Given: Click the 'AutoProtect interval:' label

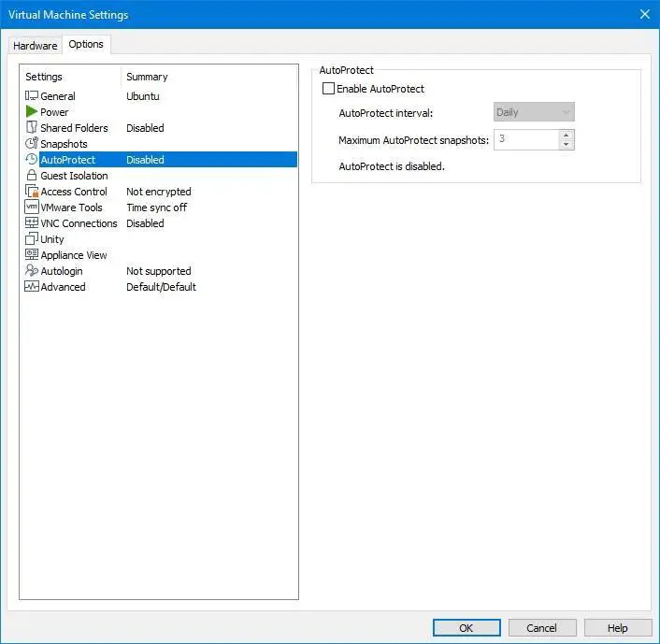Looking at the screenshot, I should pyautogui.click(x=385, y=113).
